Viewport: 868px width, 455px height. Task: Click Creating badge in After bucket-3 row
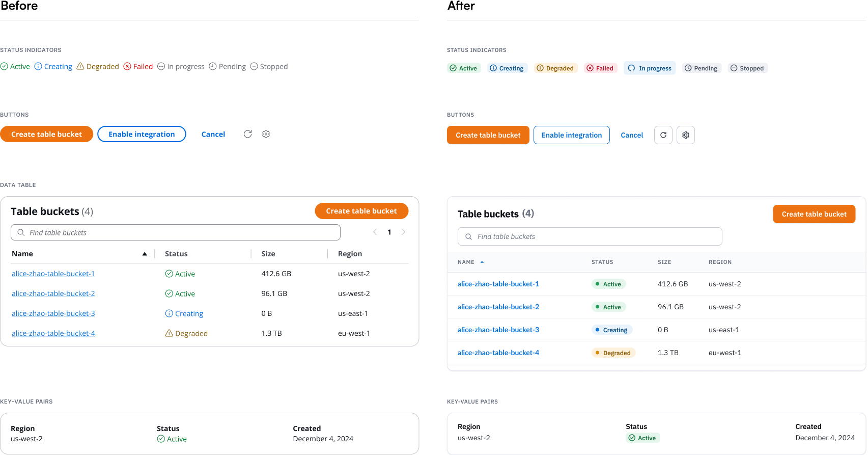tap(612, 330)
